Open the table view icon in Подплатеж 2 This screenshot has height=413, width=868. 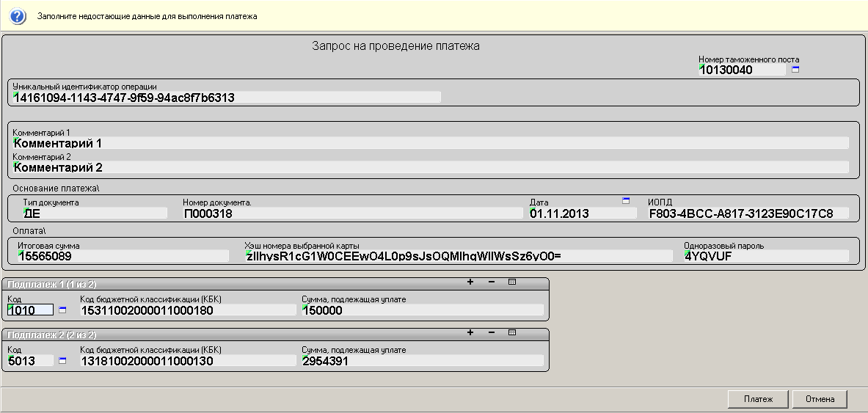(x=512, y=332)
